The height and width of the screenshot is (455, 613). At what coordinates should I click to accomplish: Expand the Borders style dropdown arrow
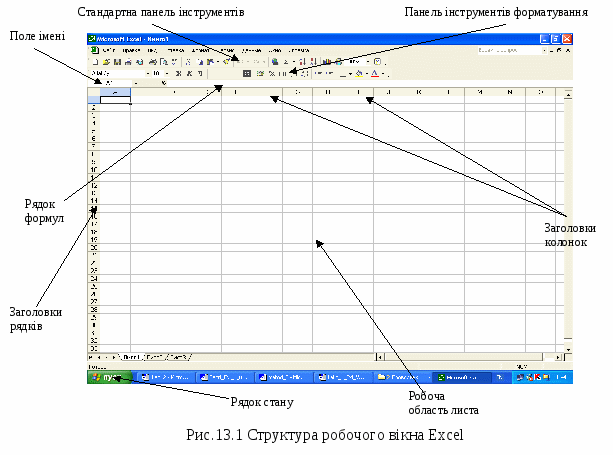(x=350, y=73)
